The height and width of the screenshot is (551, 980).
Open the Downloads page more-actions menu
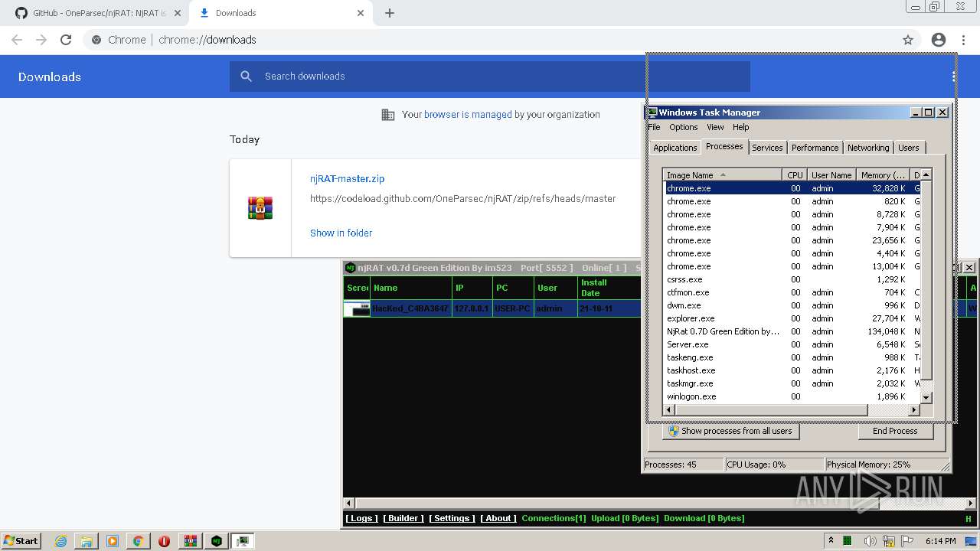pos(954,77)
